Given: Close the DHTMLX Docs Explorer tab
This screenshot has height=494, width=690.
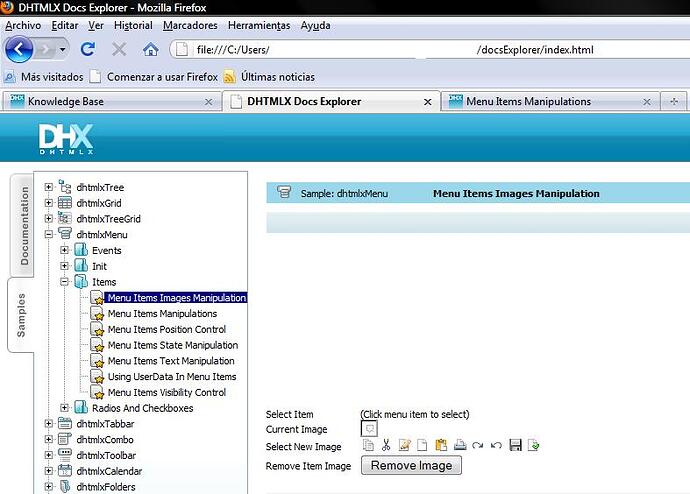Looking at the screenshot, I should (x=427, y=102).
